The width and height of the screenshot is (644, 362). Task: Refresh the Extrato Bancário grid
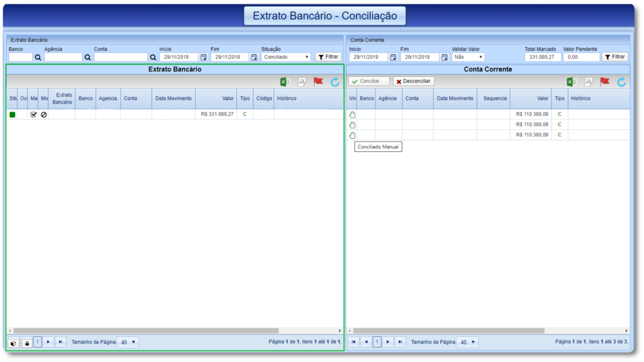point(335,82)
